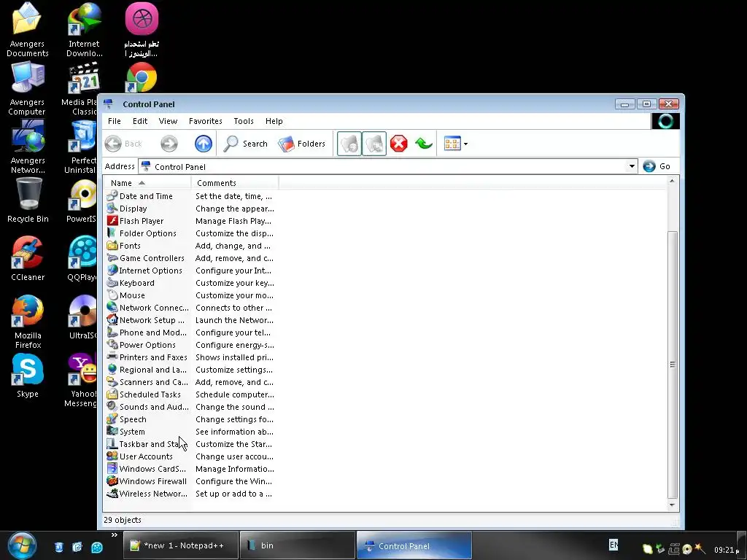Image resolution: width=747 pixels, height=560 pixels.
Task: Open the Date and Time applet icon
Action: tap(112, 195)
